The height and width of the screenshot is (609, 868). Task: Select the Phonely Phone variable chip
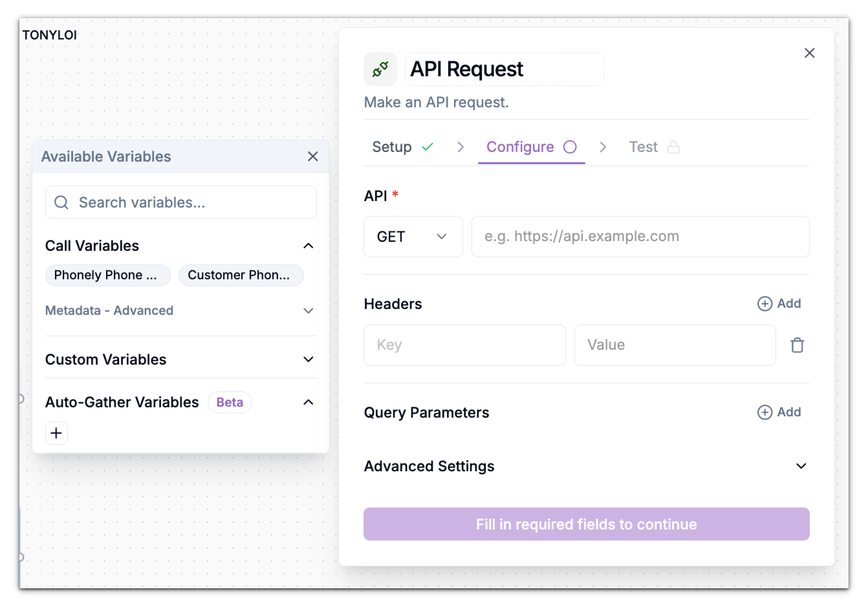click(107, 275)
